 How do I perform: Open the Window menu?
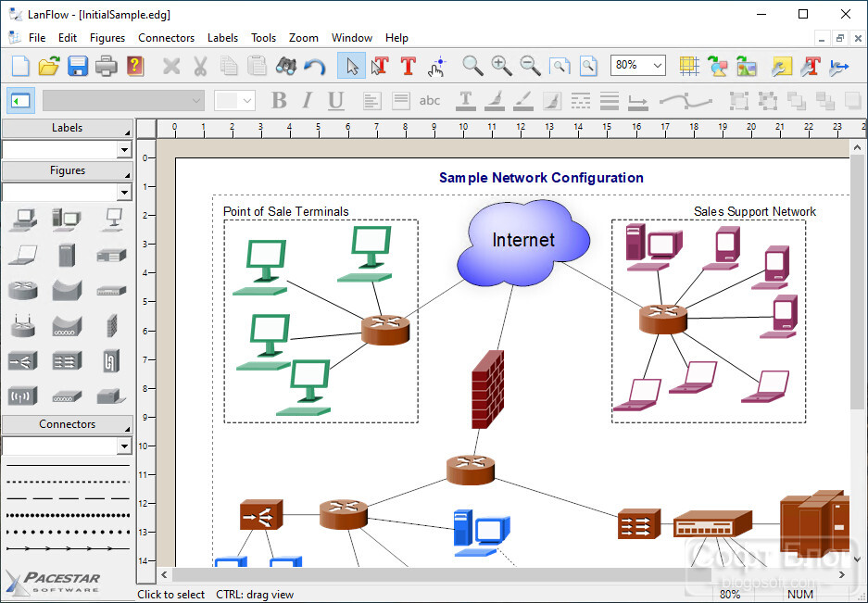click(x=351, y=38)
